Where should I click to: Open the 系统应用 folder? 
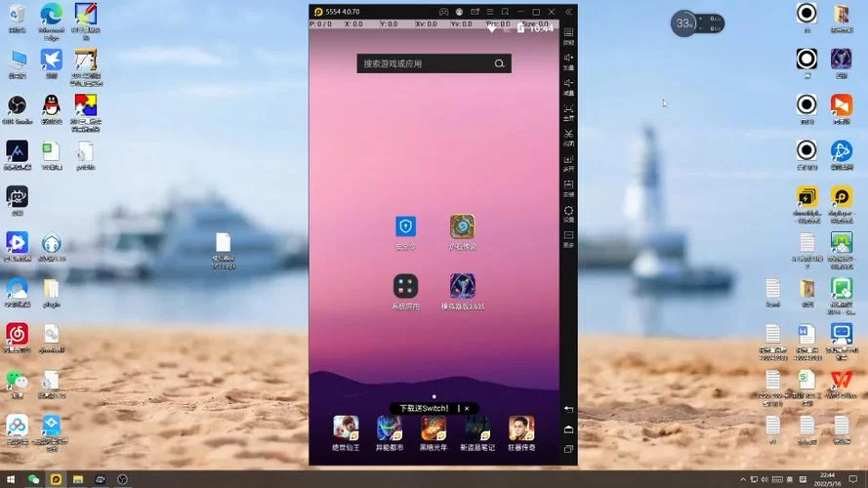(x=405, y=286)
